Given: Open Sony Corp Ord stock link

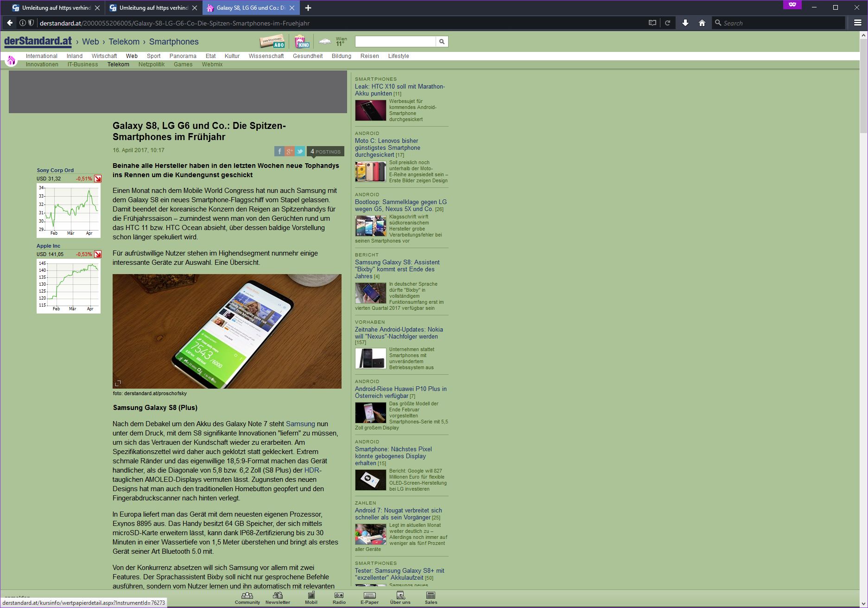Looking at the screenshot, I should (x=55, y=170).
